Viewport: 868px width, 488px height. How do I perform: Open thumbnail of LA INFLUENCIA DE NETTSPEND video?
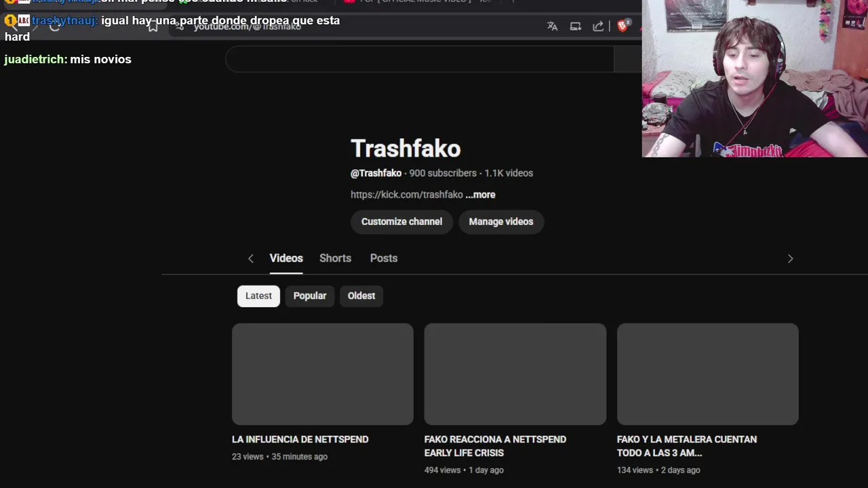pos(323,374)
